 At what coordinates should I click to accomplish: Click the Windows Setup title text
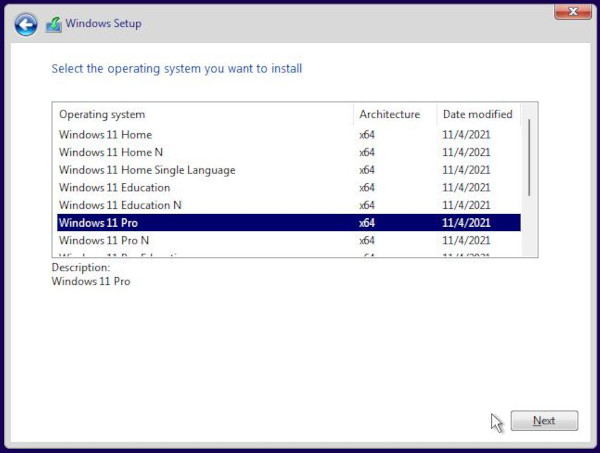click(x=106, y=24)
